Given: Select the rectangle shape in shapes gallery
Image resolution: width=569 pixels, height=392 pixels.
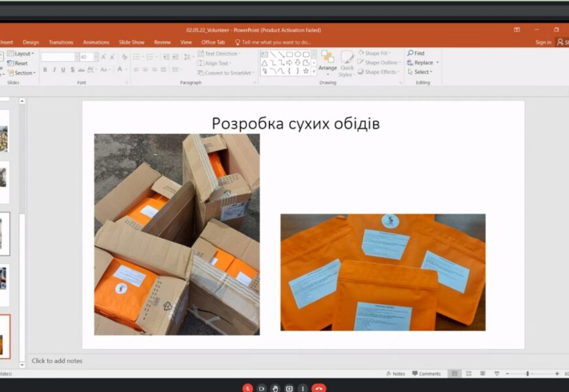Looking at the screenshot, I should click(x=289, y=54).
